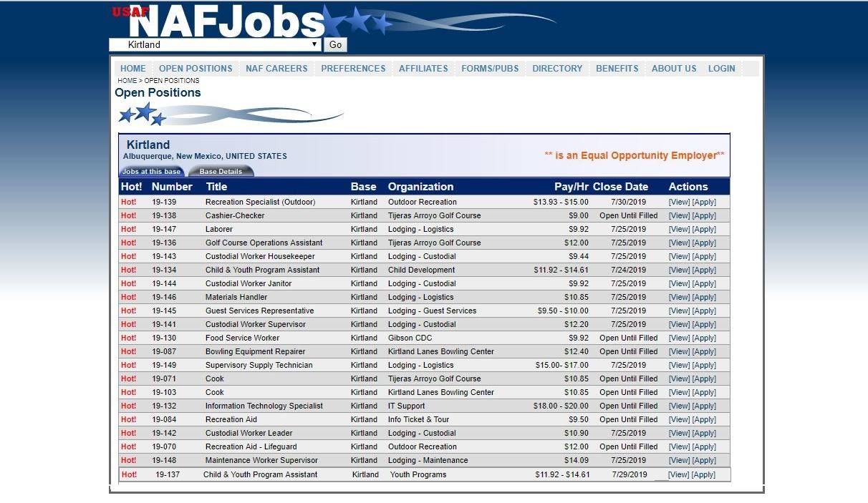View Maintenance Worker Supervisor job
The height and width of the screenshot is (503, 868).
[x=679, y=461]
